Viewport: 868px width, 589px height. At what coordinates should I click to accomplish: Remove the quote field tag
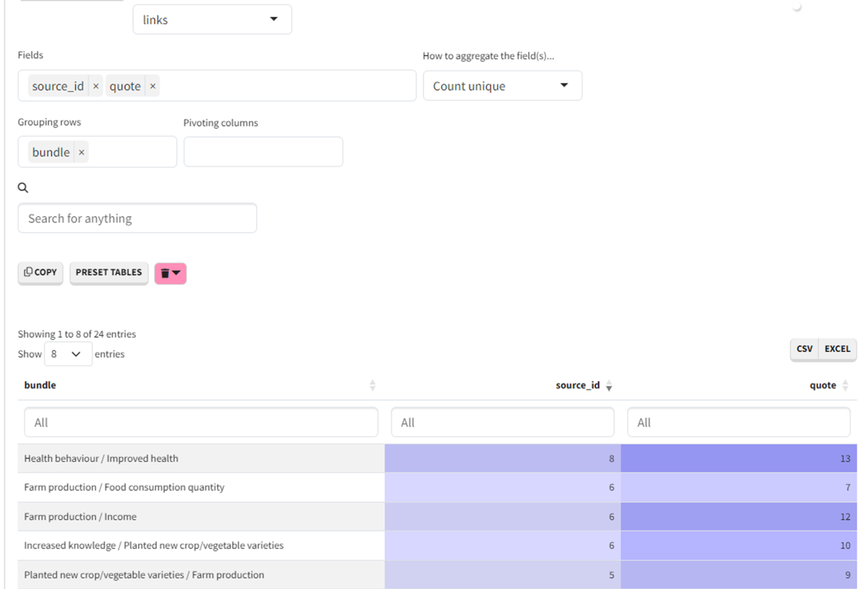[x=153, y=87]
